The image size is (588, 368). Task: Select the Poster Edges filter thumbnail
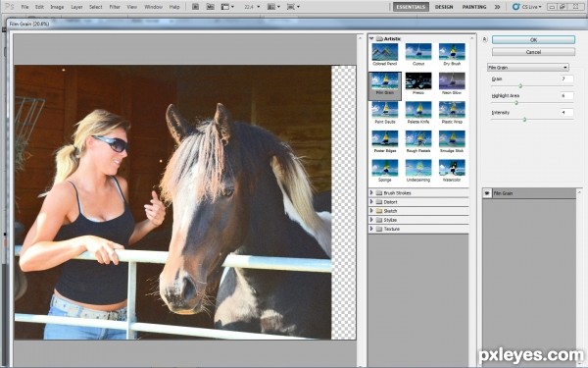pyautogui.click(x=385, y=139)
